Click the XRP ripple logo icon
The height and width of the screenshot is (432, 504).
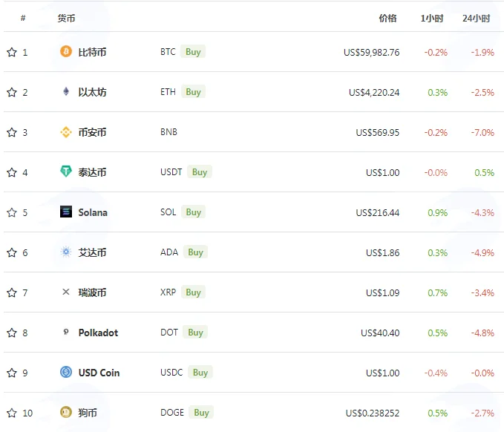[x=66, y=292]
